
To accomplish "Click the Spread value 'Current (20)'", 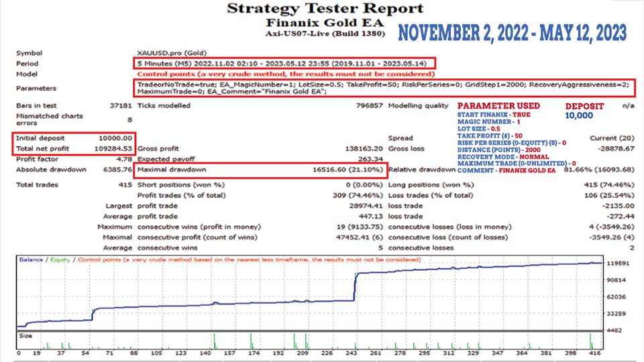I will tap(612, 138).
